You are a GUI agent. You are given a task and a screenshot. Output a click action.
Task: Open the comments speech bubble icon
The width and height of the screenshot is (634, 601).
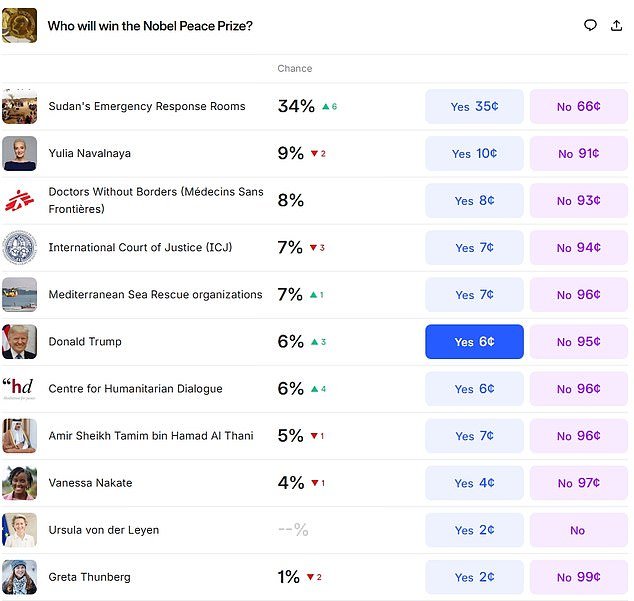point(590,25)
